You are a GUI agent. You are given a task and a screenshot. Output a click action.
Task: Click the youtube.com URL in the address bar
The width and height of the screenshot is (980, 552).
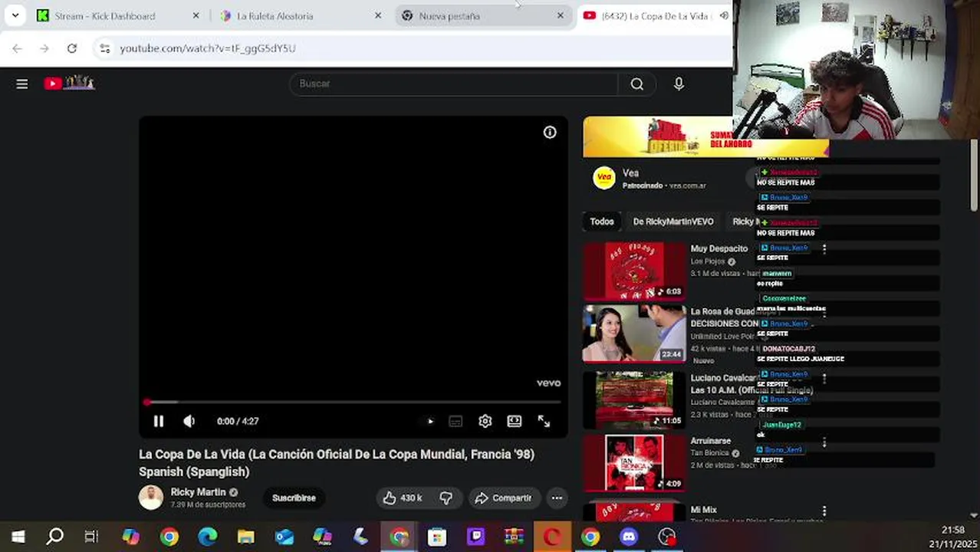pos(207,48)
